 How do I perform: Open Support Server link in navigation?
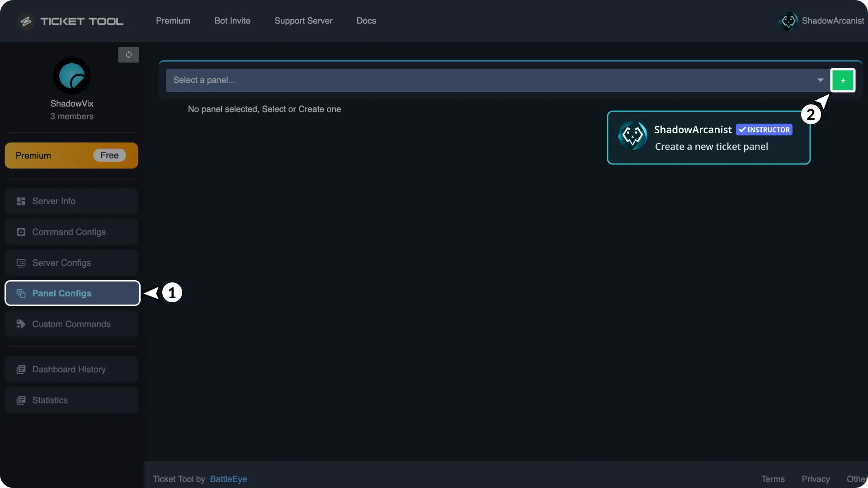pos(303,21)
